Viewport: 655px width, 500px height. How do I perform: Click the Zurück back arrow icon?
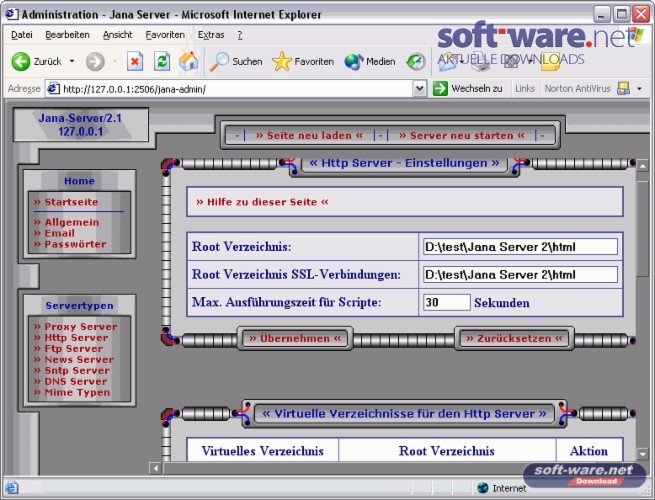point(20,61)
